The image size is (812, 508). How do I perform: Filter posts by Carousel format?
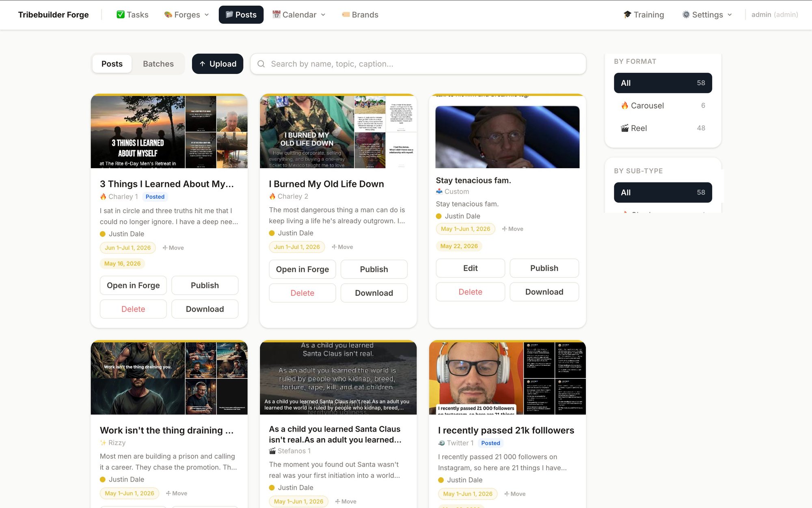tap(663, 106)
